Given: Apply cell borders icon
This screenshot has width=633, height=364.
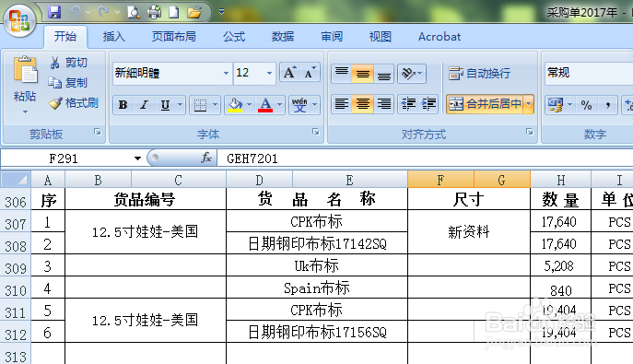Looking at the screenshot, I should (x=200, y=105).
